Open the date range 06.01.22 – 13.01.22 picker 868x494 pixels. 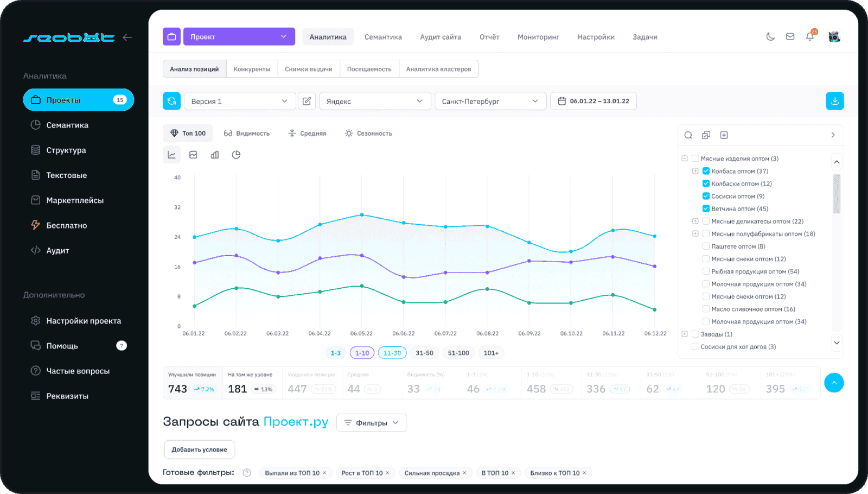pos(593,101)
